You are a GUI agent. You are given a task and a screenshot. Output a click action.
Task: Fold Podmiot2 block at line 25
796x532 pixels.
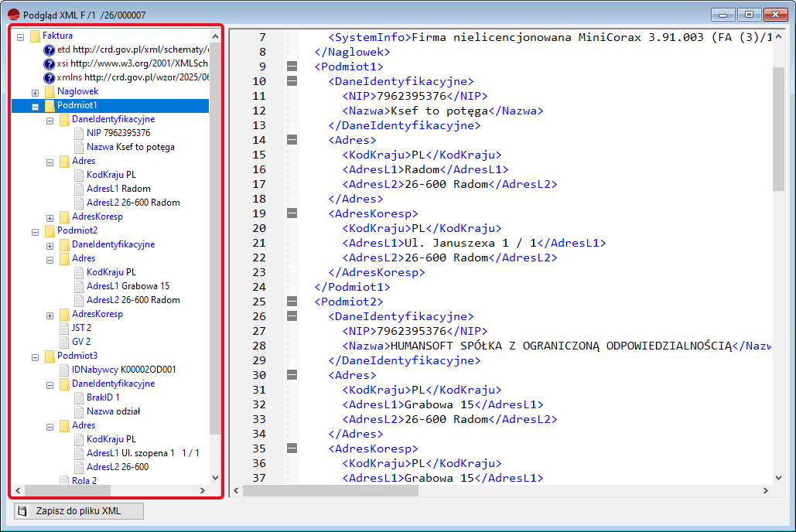pos(292,301)
